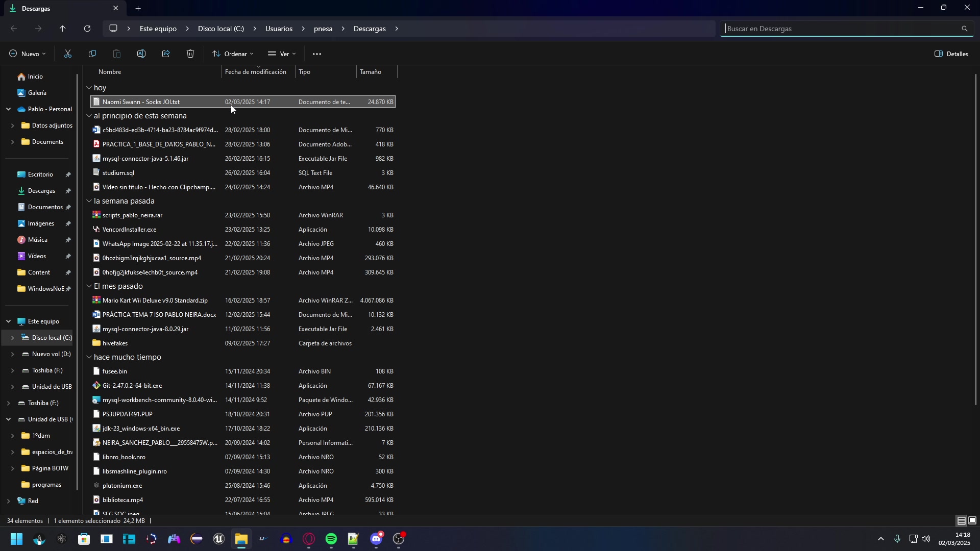Select the Imágenes quick access folder
Image resolution: width=980 pixels, height=551 pixels.
tap(41, 223)
